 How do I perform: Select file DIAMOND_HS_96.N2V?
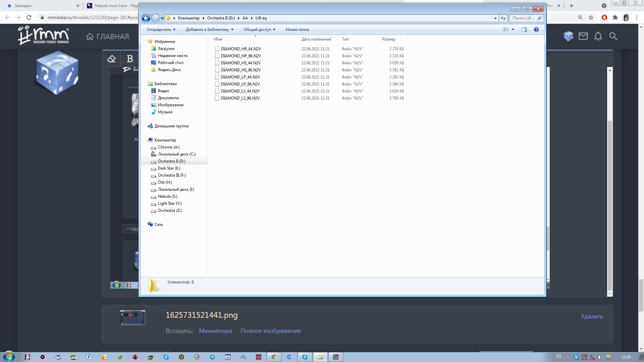pos(240,70)
